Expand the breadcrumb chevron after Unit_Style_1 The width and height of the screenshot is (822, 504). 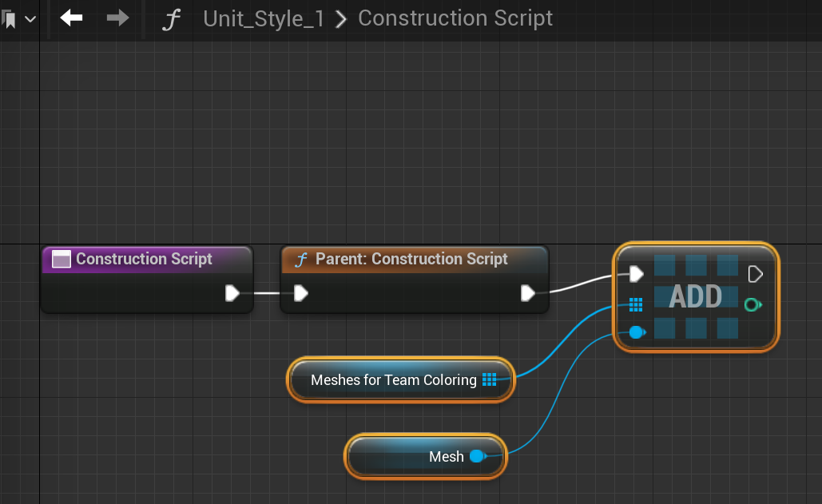click(341, 19)
